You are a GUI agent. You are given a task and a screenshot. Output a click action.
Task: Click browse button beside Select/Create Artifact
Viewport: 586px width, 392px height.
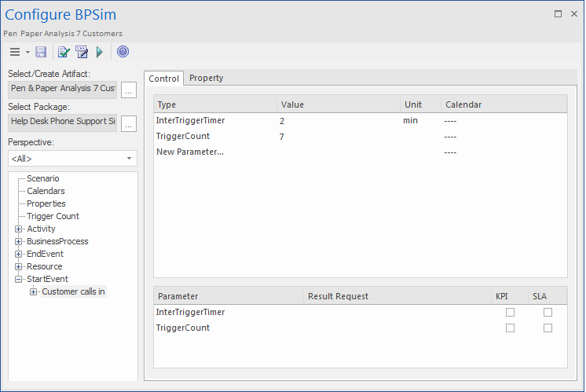pyautogui.click(x=129, y=90)
